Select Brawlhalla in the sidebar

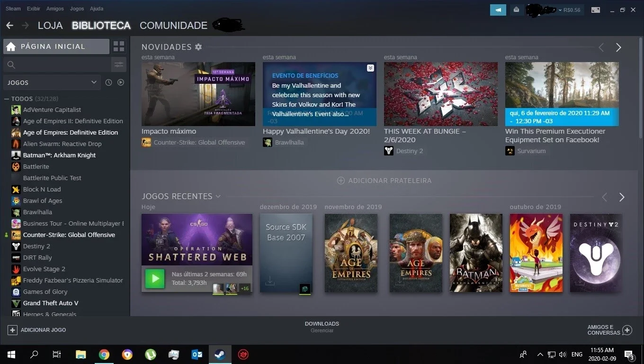coord(37,212)
